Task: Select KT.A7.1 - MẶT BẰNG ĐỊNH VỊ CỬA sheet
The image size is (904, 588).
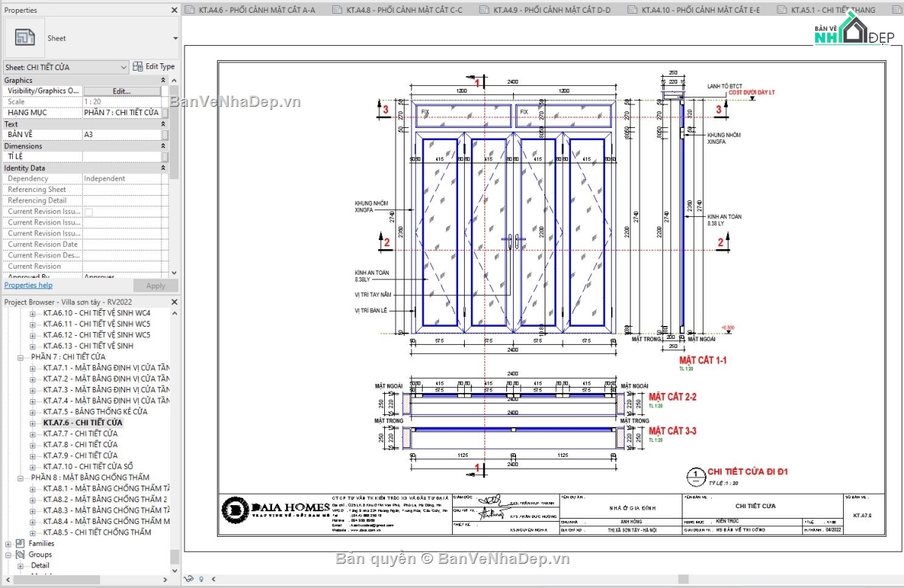Action: (106, 367)
